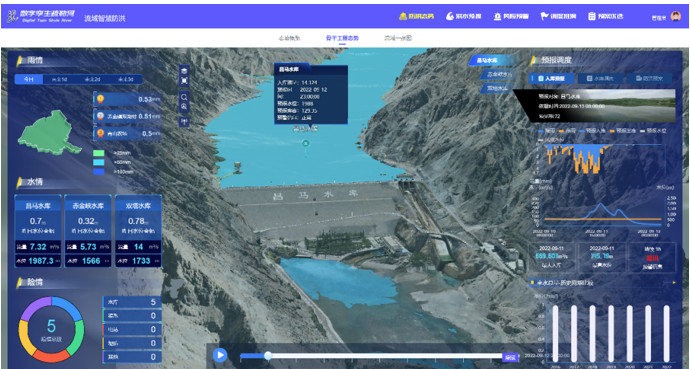
Task: Click the bottom map toolbar measure icon
Action: [184, 121]
